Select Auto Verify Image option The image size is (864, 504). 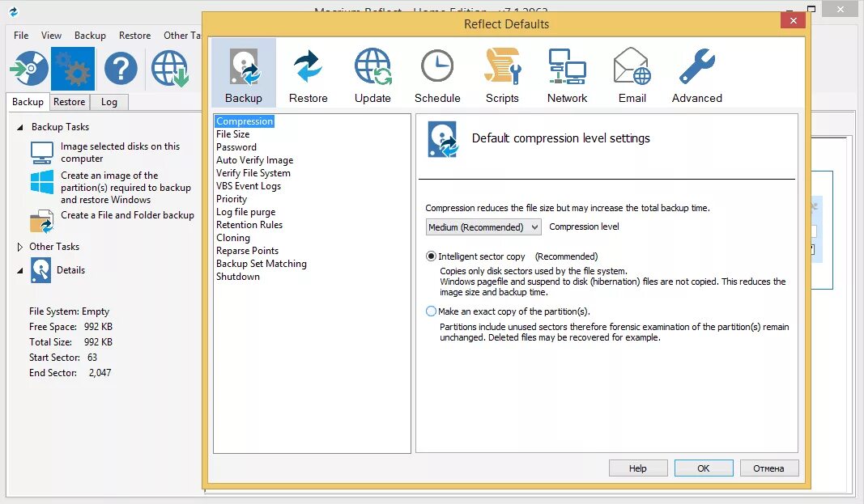pyautogui.click(x=254, y=160)
